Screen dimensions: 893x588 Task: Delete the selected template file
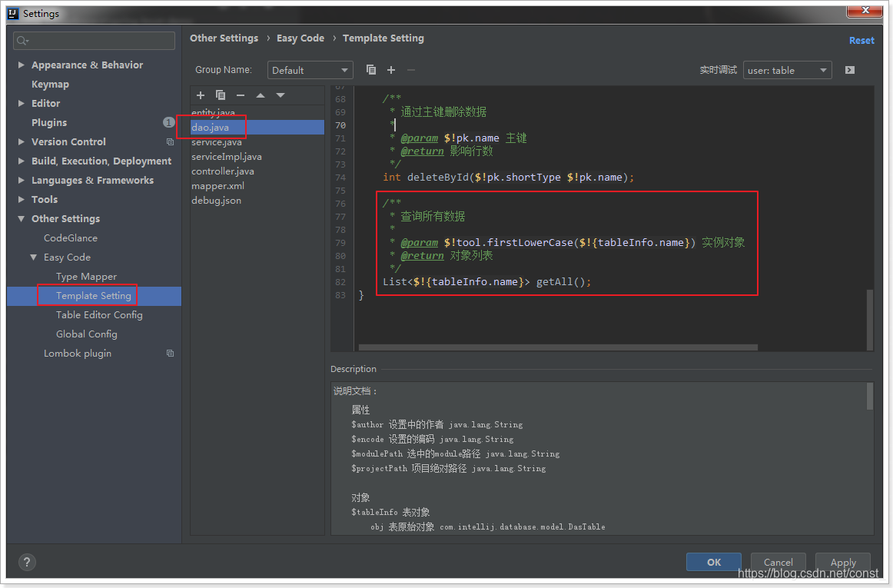(x=241, y=95)
